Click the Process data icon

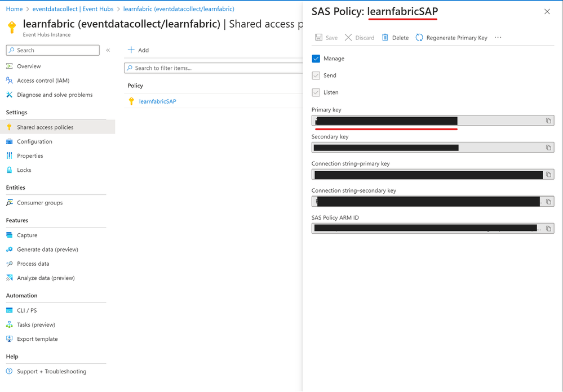coord(10,264)
